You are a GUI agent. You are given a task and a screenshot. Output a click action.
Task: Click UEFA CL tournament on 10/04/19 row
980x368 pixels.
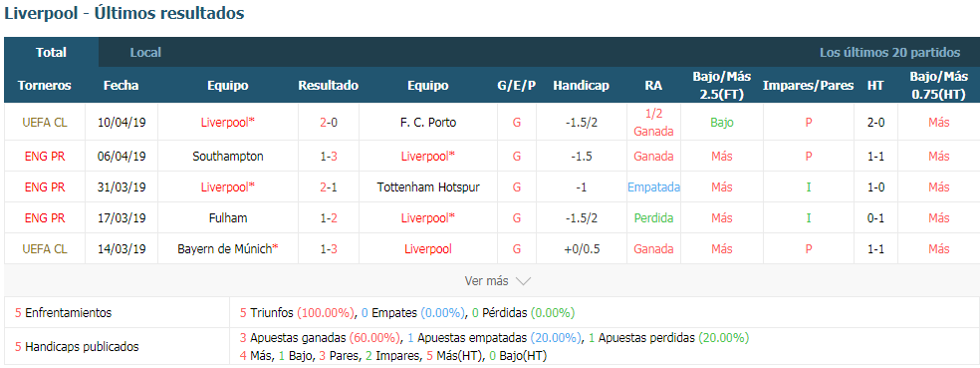(45, 123)
